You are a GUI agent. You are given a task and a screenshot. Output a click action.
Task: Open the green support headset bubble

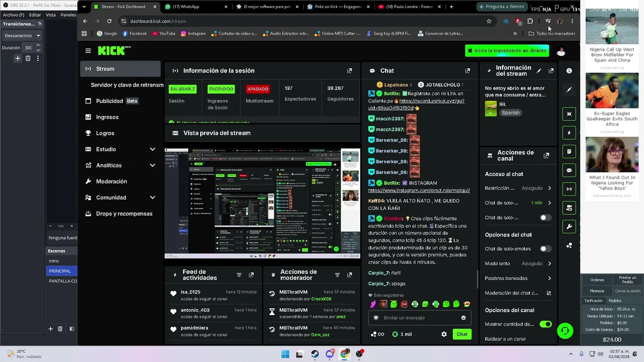[x=566, y=330]
